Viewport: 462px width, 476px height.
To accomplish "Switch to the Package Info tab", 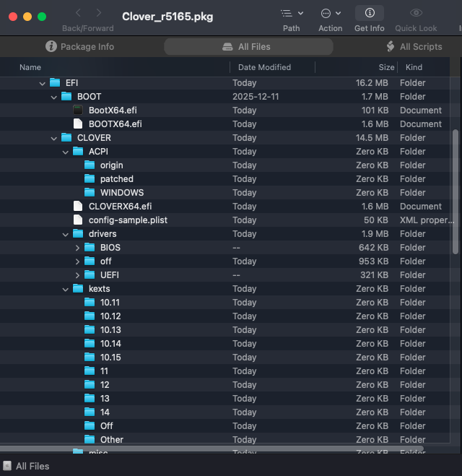I will pyautogui.click(x=79, y=46).
